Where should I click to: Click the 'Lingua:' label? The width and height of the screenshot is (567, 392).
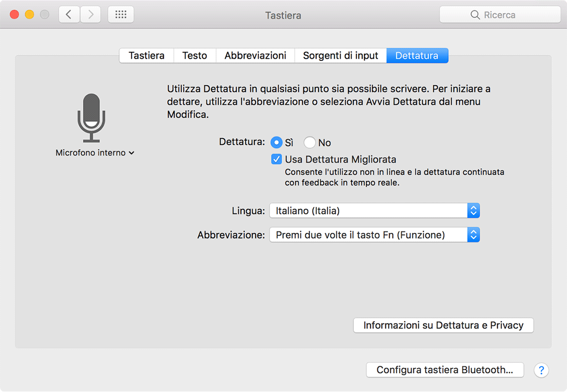[x=249, y=211]
